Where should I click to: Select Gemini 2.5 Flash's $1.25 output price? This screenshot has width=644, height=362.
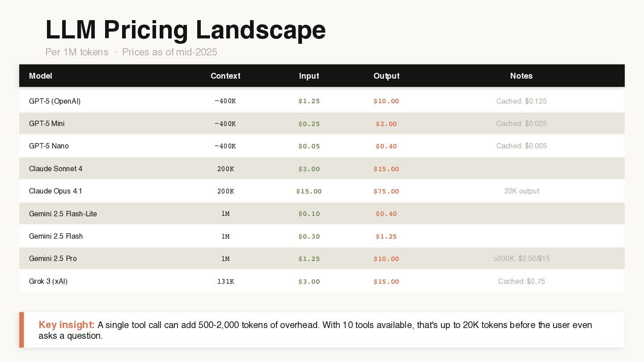click(386, 236)
